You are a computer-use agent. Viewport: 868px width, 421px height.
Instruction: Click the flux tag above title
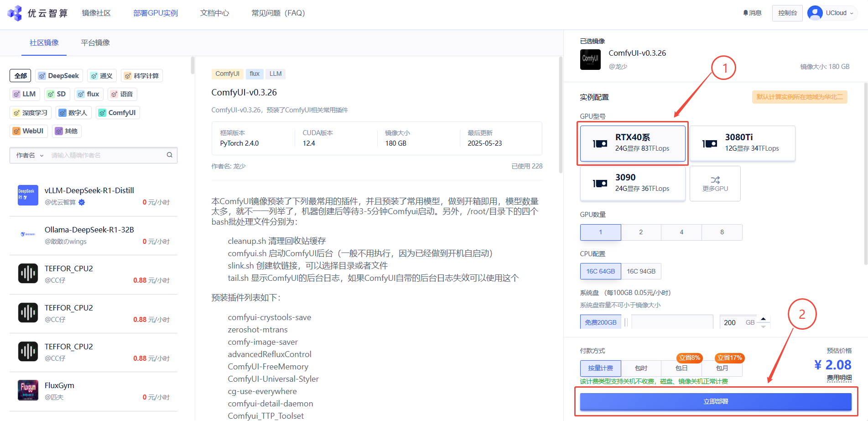255,74
